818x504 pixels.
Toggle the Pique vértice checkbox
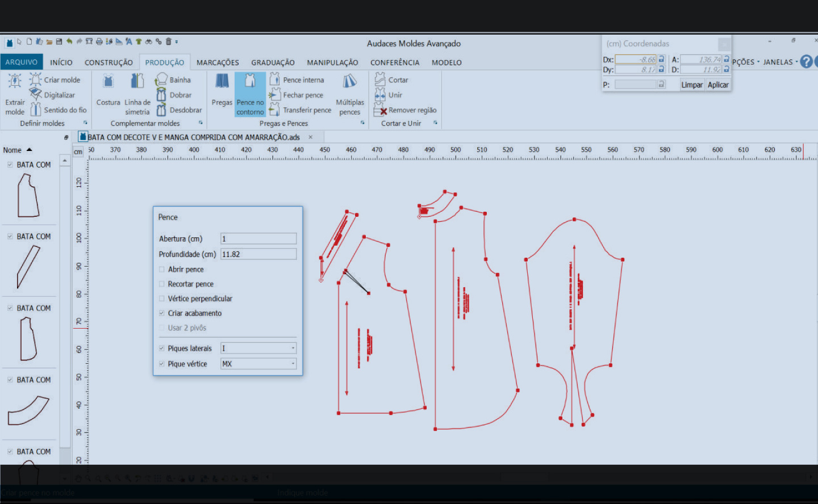click(x=162, y=364)
